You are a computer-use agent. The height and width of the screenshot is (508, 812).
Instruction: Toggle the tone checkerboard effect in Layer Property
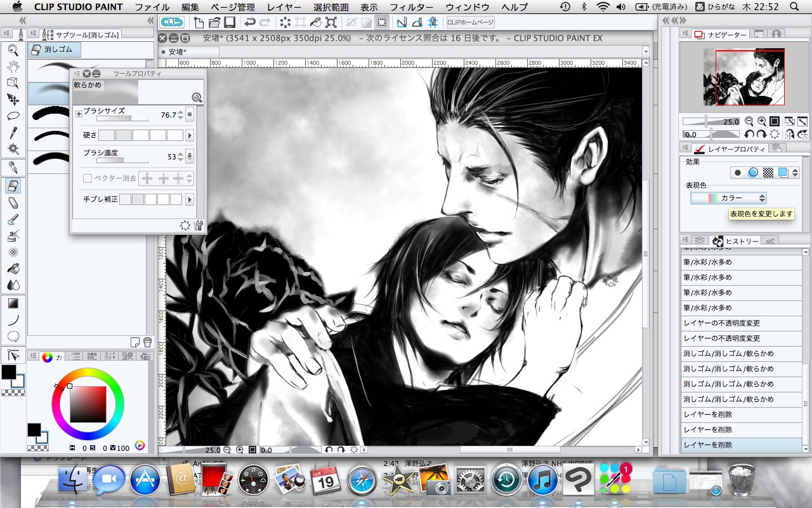pyautogui.click(x=768, y=173)
